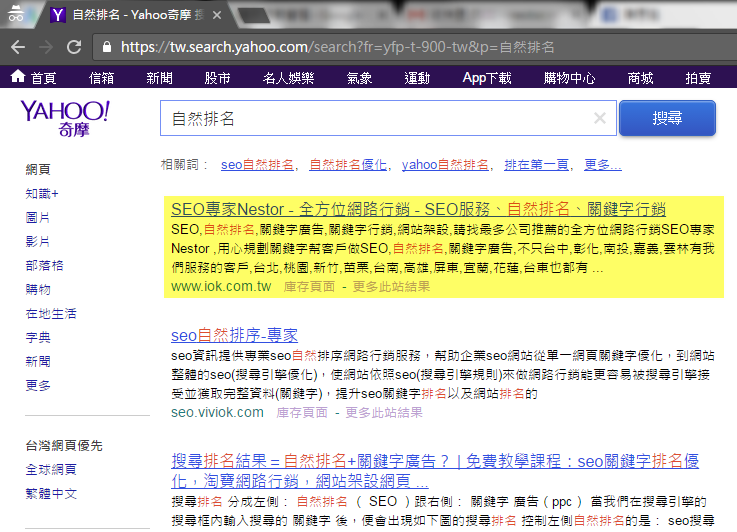The image size is (737, 532).
Task: Click the Yahoo favicon on the tab
Action: (58, 15)
